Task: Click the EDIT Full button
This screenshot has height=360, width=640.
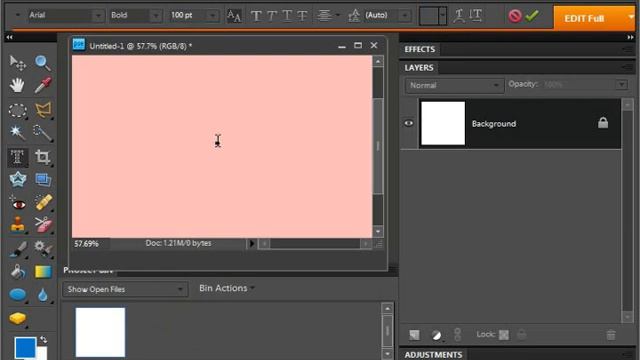Action: tap(584, 18)
